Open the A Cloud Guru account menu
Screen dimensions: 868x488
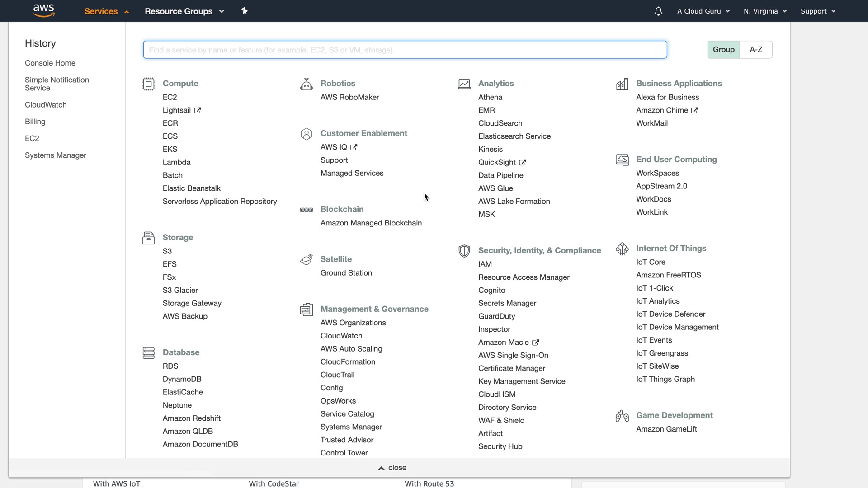click(x=703, y=11)
